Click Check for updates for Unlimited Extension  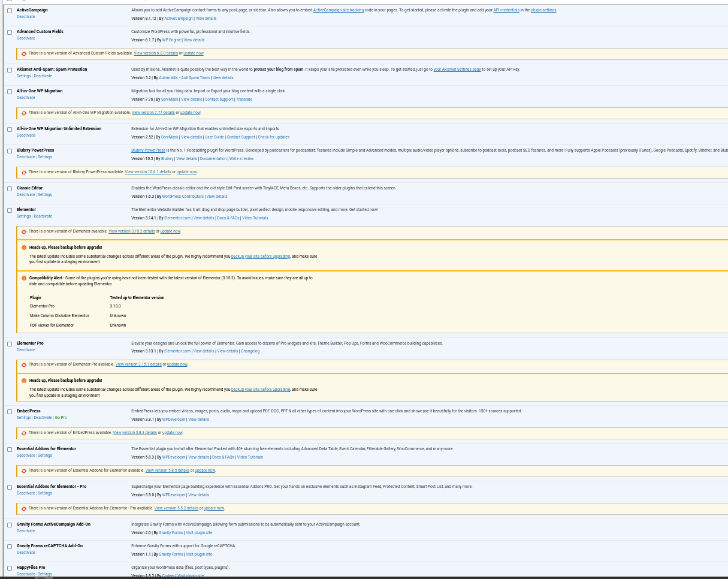(x=273, y=137)
